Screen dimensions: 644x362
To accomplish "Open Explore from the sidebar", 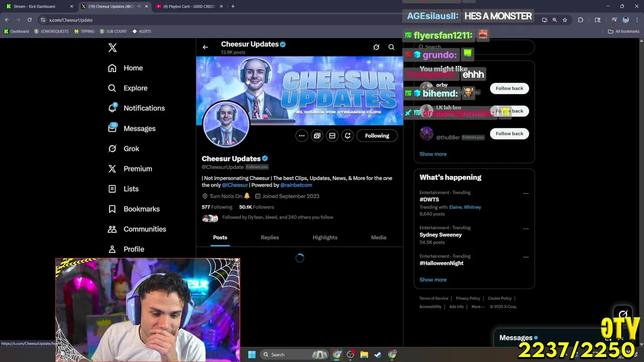I will click(x=128, y=88).
